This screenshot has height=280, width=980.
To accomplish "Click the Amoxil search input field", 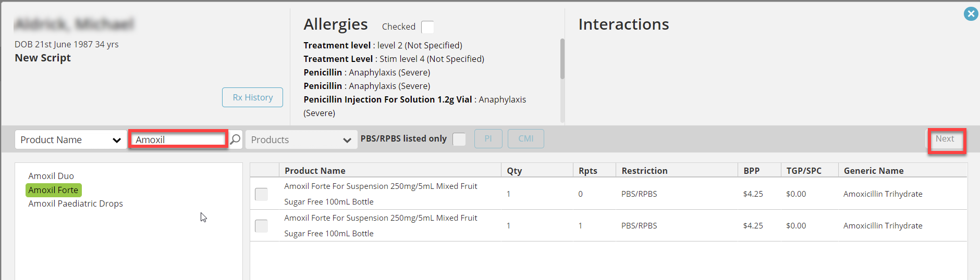I will coord(178,139).
